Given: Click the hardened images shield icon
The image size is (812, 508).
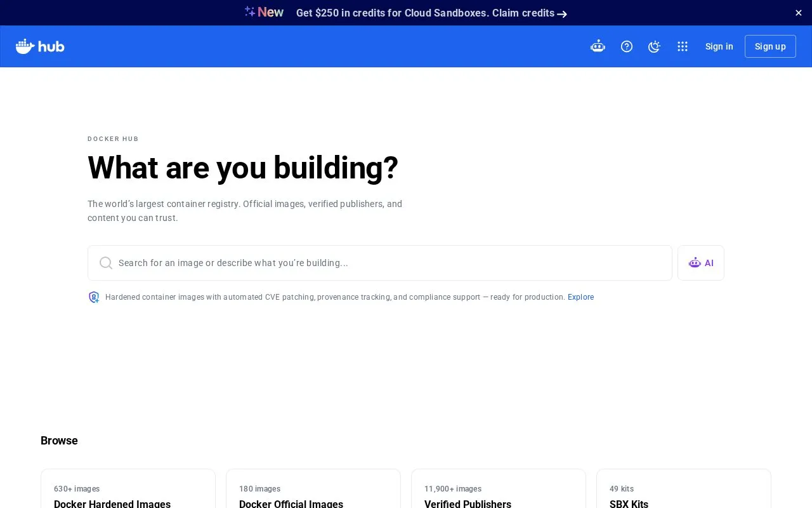Looking at the screenshot, I should click(94, 297).
